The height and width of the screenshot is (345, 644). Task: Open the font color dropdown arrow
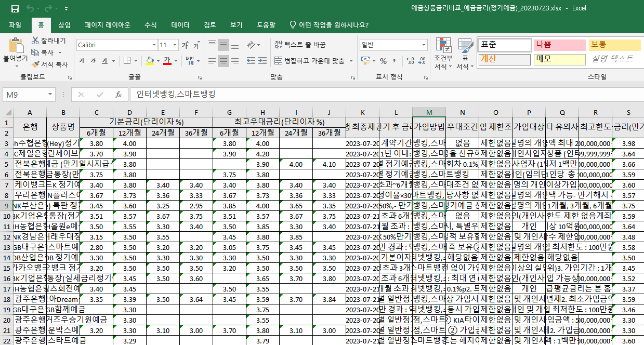coord(175,61)
